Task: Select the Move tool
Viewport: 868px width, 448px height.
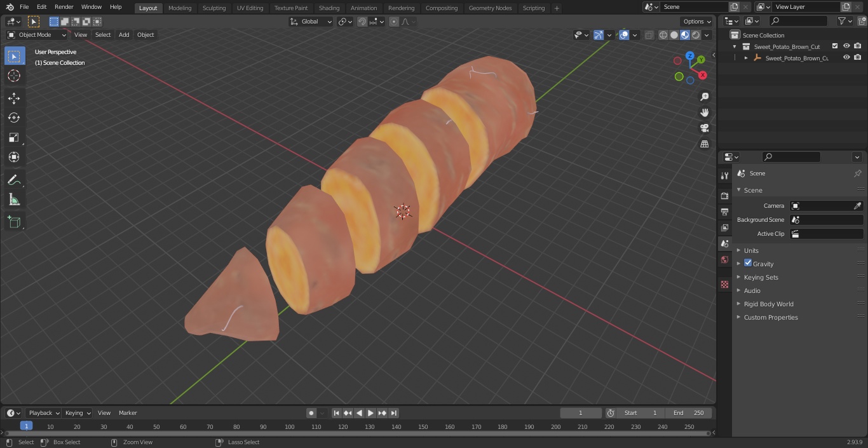Action: pyautogui.click(x=14, y=98)
